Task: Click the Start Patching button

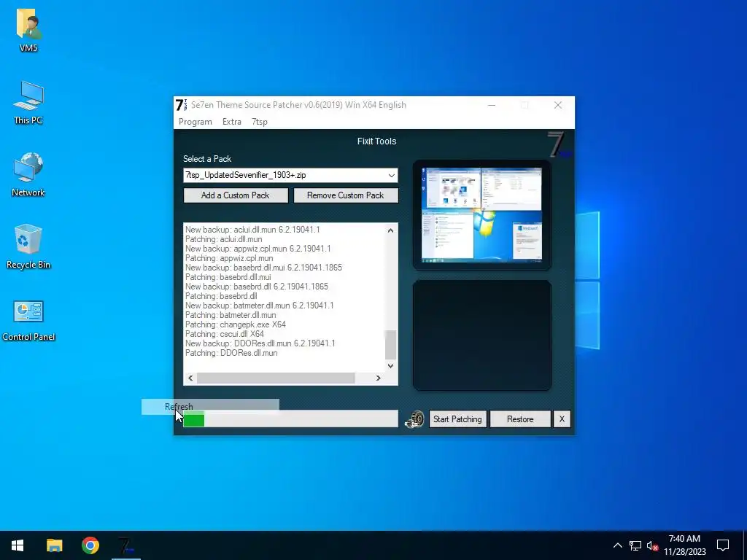Action: tap(457, 419)
